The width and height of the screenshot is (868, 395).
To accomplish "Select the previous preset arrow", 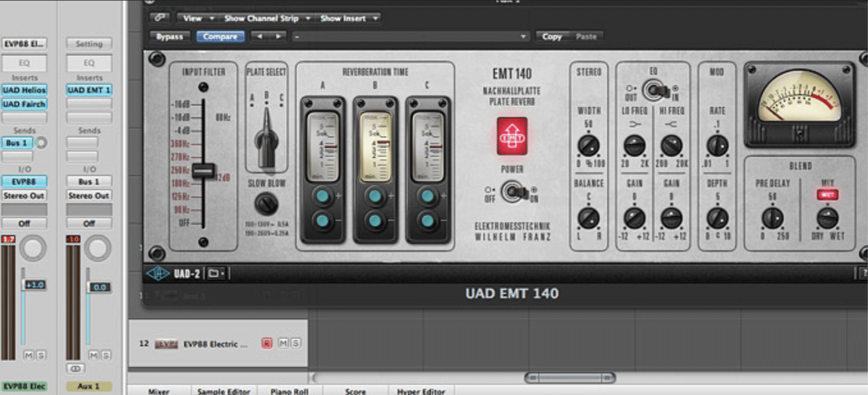I will coord(259,37).
